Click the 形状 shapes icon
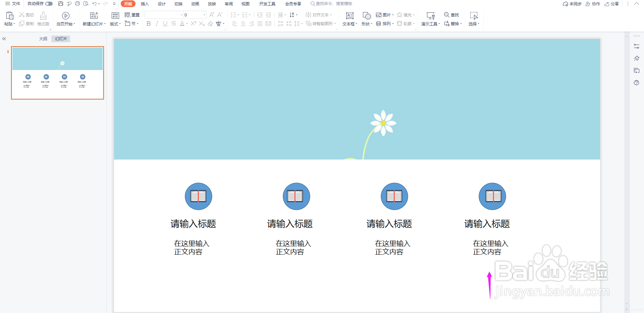Image resolution: width=644 pixels, height=313 pixels. (367, 16)
